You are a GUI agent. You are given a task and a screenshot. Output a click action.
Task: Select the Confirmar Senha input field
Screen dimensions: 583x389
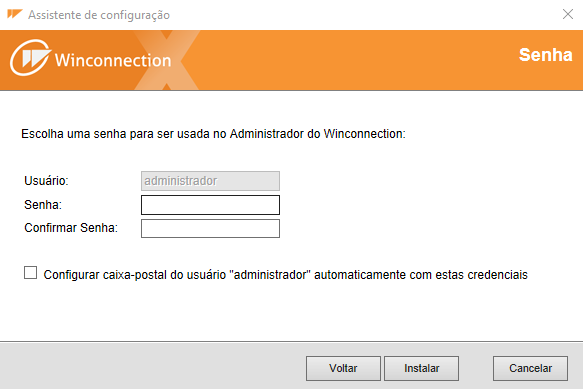(x=210, y=228)
